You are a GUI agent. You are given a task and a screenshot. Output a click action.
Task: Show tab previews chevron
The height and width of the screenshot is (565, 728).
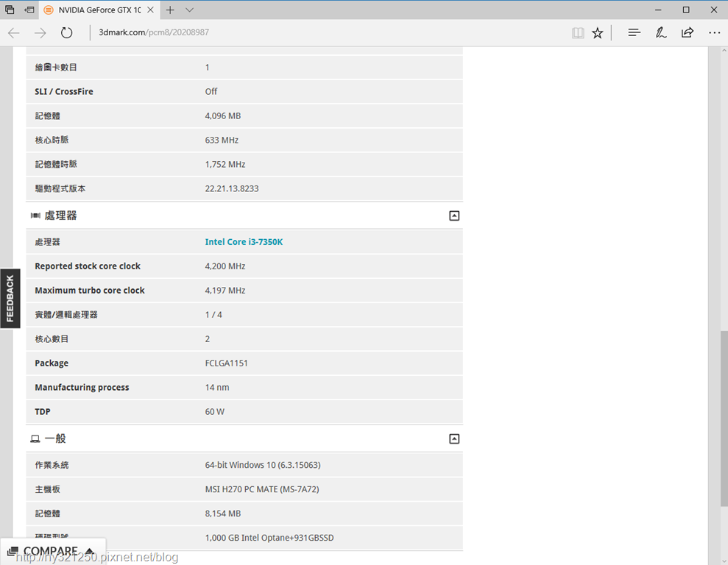pos(189,10)
